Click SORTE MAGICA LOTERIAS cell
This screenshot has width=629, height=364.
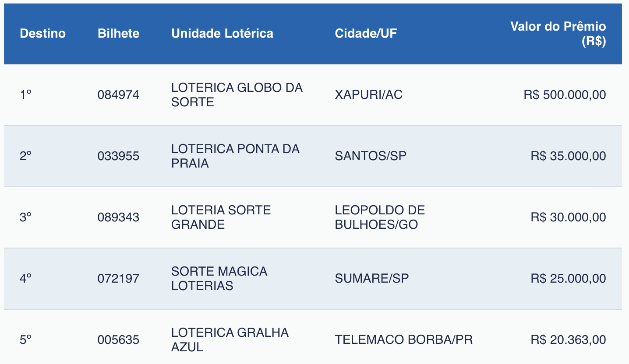(219, 279)
